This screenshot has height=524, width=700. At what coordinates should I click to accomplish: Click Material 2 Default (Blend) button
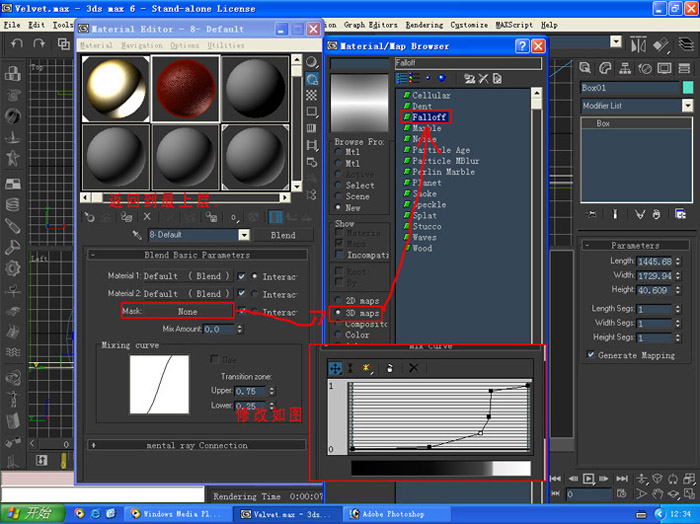tap(187, 294)
